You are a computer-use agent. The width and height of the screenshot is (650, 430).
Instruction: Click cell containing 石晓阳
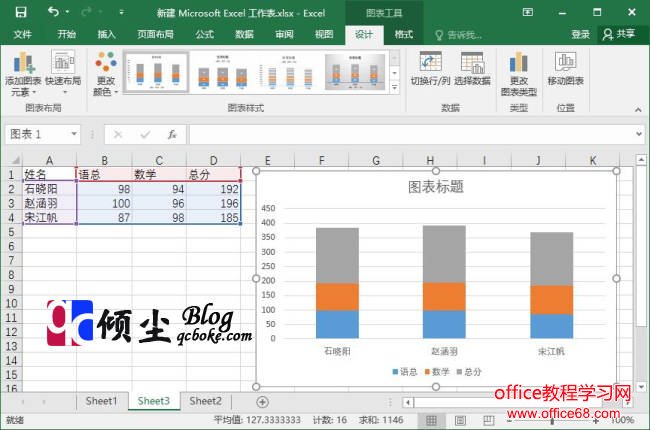tap(49, 189)
